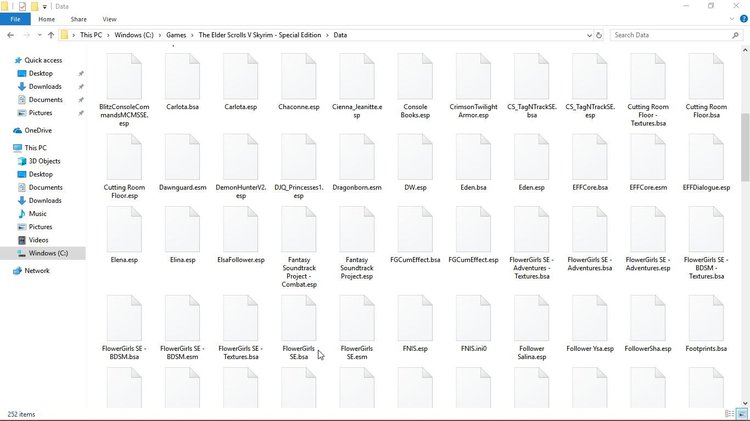
Task: Click the scrollbar down arrow
Action: 745,403
